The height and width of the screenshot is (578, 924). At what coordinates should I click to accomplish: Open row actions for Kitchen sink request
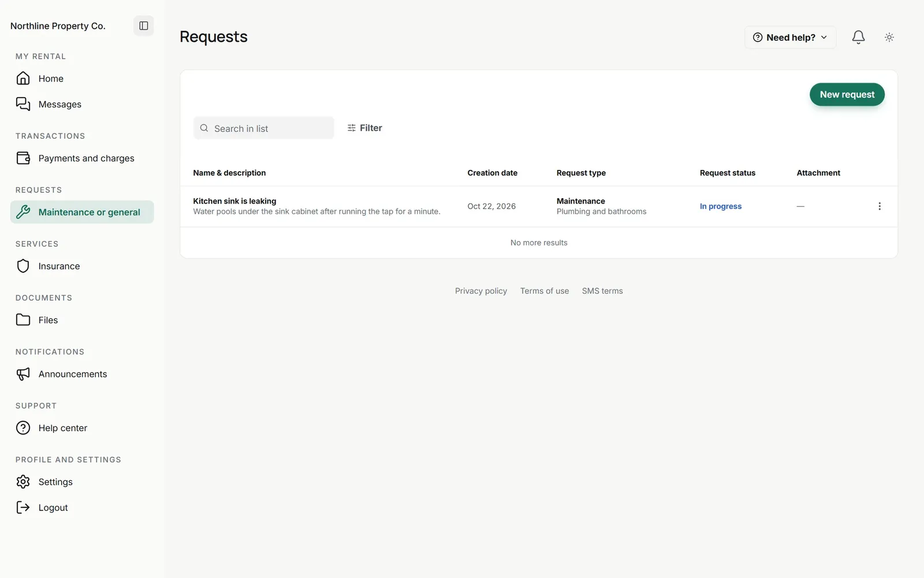tap(880, 206)
